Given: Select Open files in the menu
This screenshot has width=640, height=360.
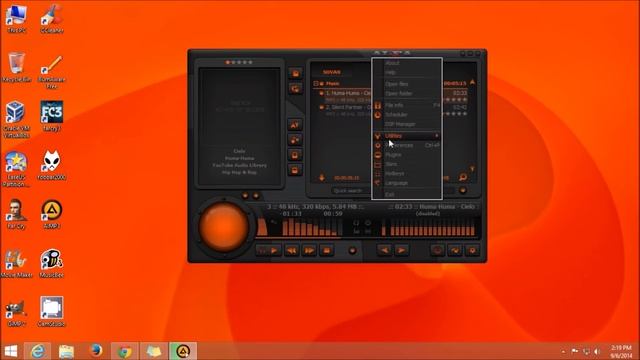Looking at the screenshot, I should pos(407,84).
